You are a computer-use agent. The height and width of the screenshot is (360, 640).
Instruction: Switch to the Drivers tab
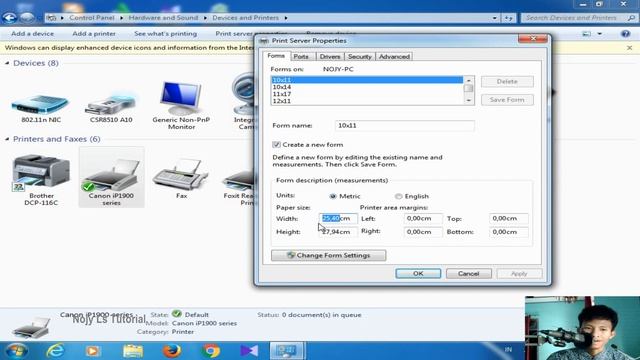330,57
